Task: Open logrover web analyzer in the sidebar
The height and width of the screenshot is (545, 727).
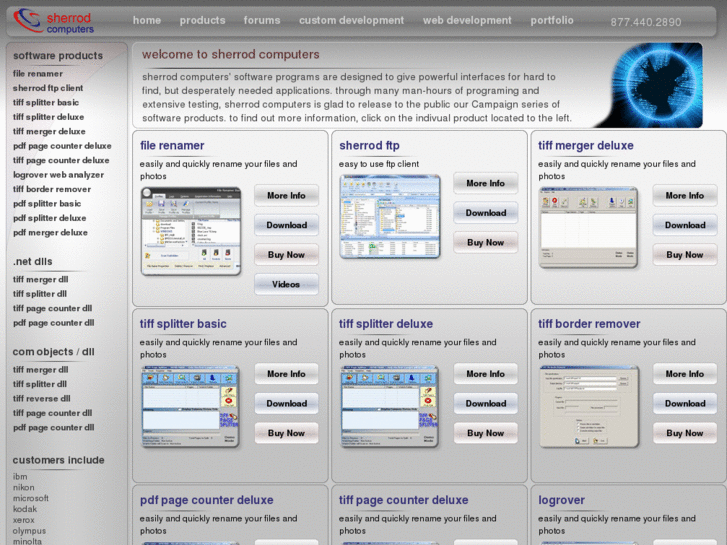Action: (58, 175)
